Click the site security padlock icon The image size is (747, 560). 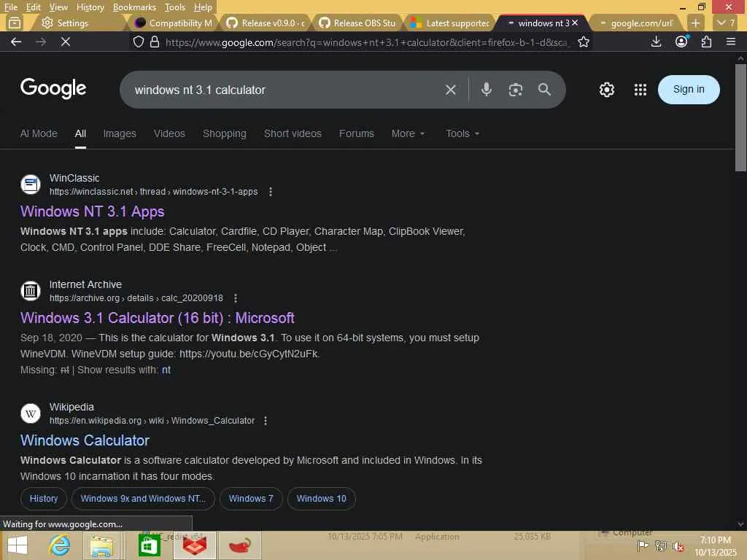coord(155,42)
